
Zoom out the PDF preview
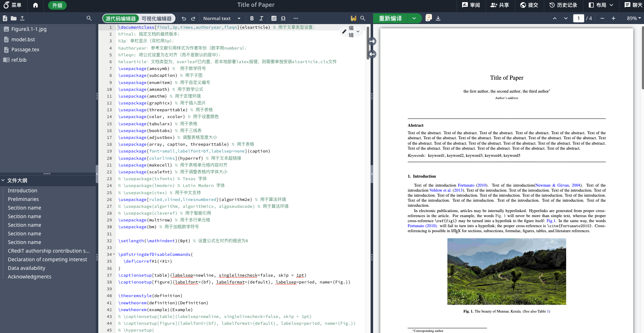tap(602, 18)
